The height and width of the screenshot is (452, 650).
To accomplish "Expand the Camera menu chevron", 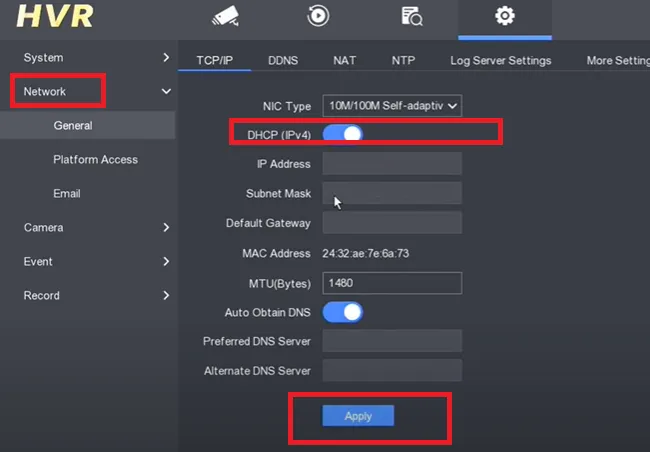I will pyautogui.click(x=166, y=227).
